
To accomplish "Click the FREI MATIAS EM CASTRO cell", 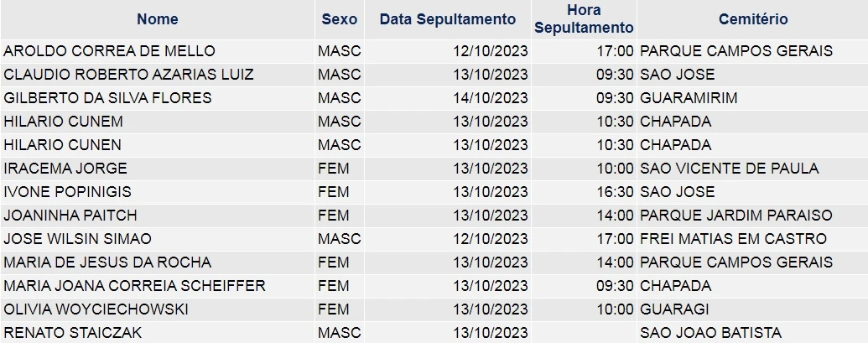I will [x=733, y=239].
